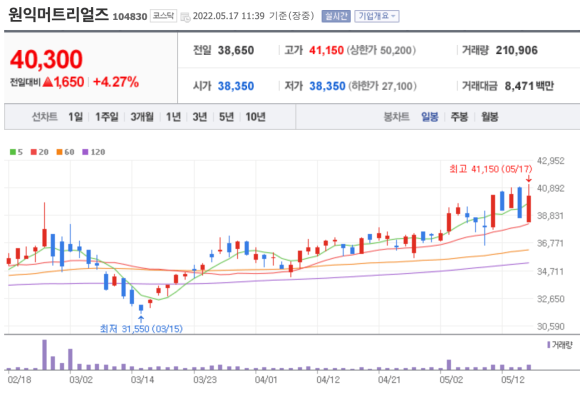This screenshot has width=580, height=393.
Task: Click the 실시간 button
Action: click(x=336, y=16)
